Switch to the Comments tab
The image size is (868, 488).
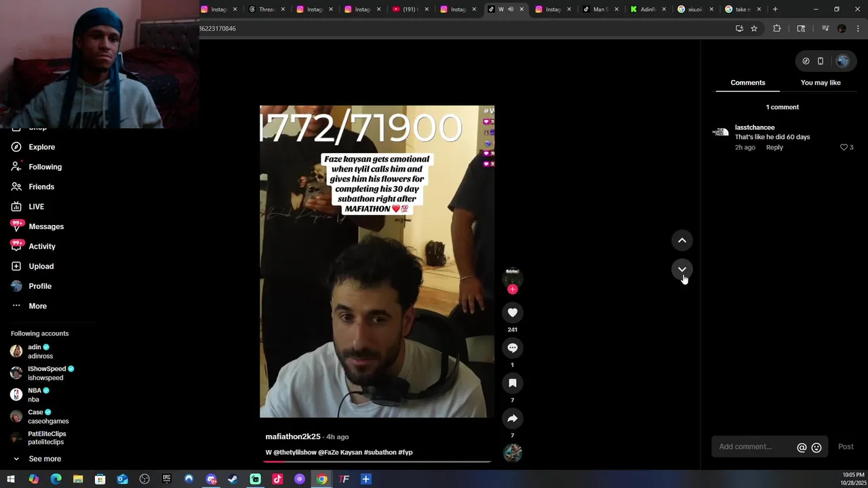(x=748, y=83)
